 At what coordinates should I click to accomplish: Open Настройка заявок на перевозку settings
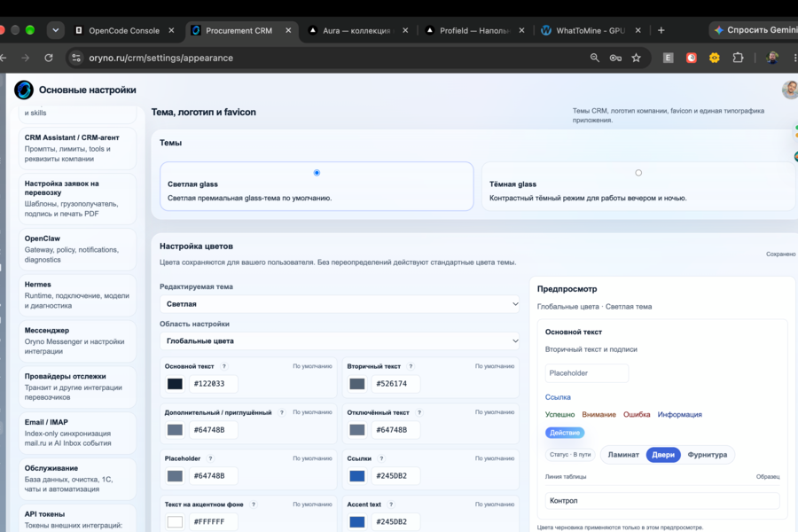[77, 199]
